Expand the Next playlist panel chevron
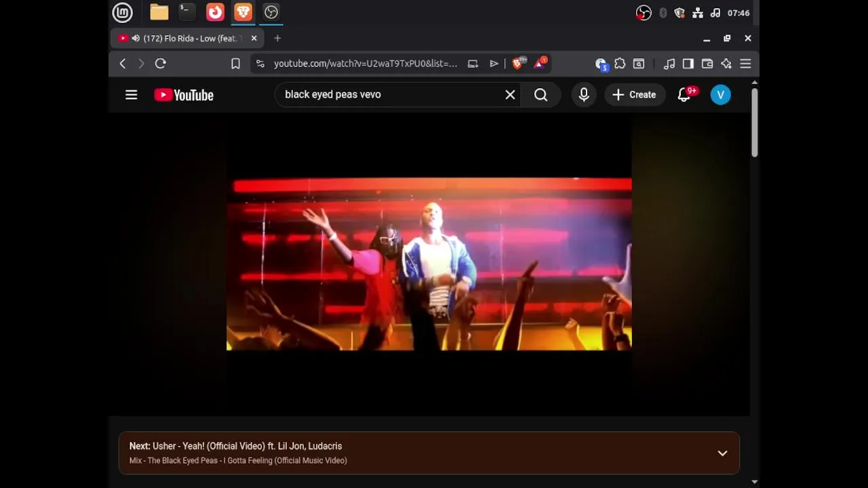Viewport: 868px width, 488px height. coord(723,453)
